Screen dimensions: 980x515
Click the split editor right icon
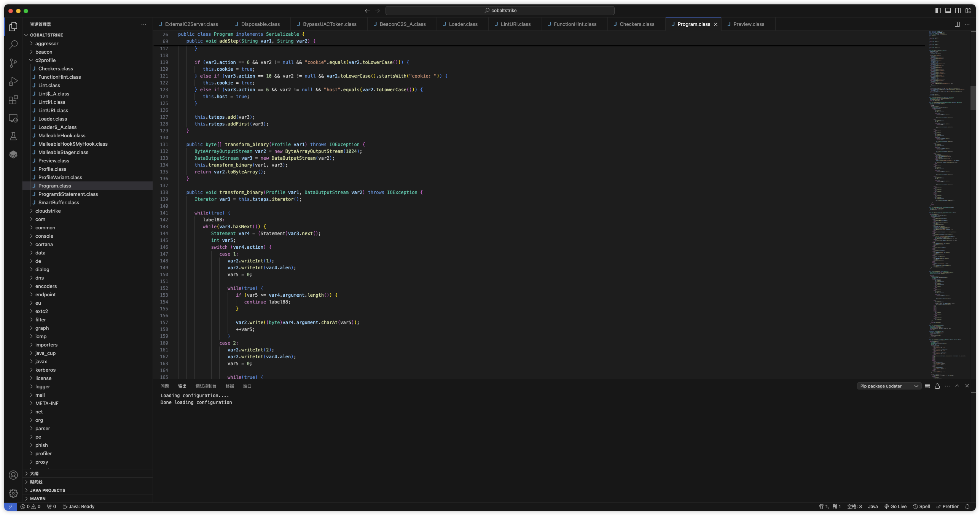(957, 24)
